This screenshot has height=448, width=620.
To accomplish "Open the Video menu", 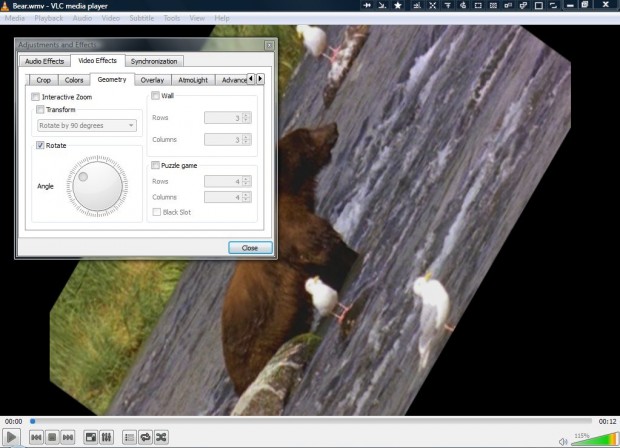I will point(110,18).
